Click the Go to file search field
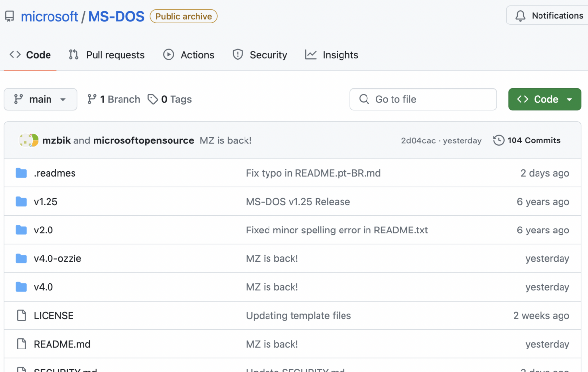The height and width of the screenshot is (372, 588). pos(423,99)
